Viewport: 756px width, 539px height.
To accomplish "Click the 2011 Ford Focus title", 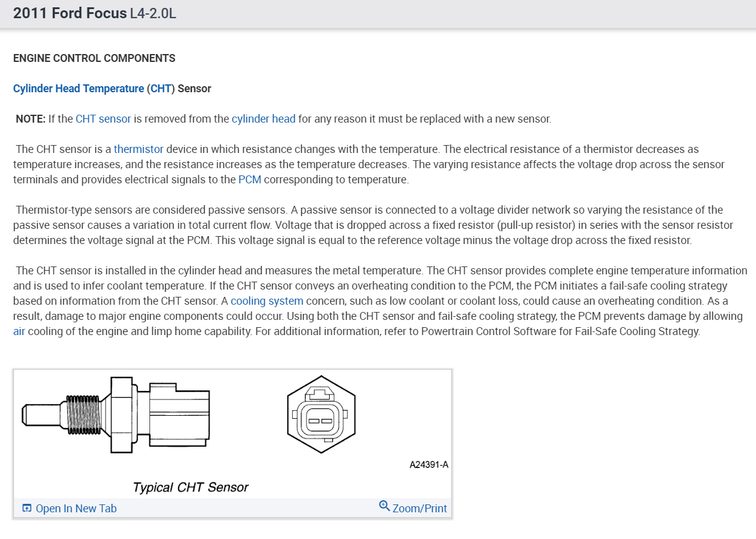I will 69,13.
